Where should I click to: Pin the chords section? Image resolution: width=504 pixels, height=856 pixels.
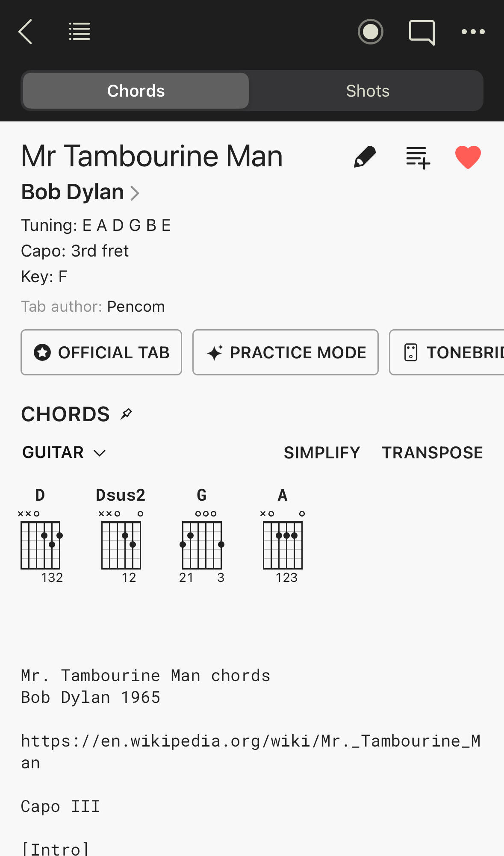[127, 414]
